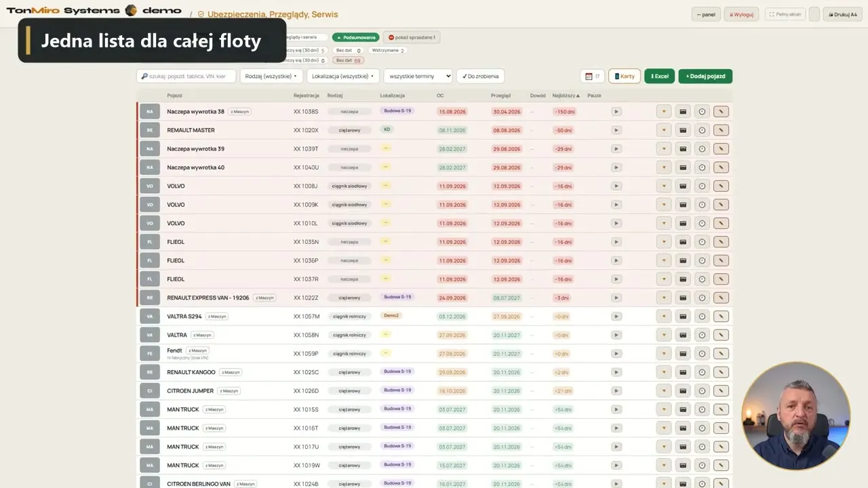Edit FLIEGL XX 1036P with pencil icon
Screen dimensions: 868x488
click(x=721, y=261)
